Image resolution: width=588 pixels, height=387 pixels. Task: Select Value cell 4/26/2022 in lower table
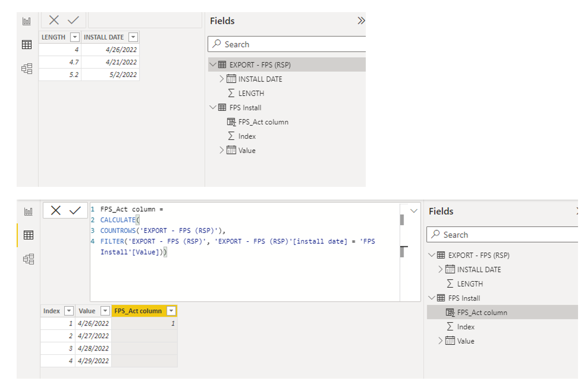coord(93,323)
